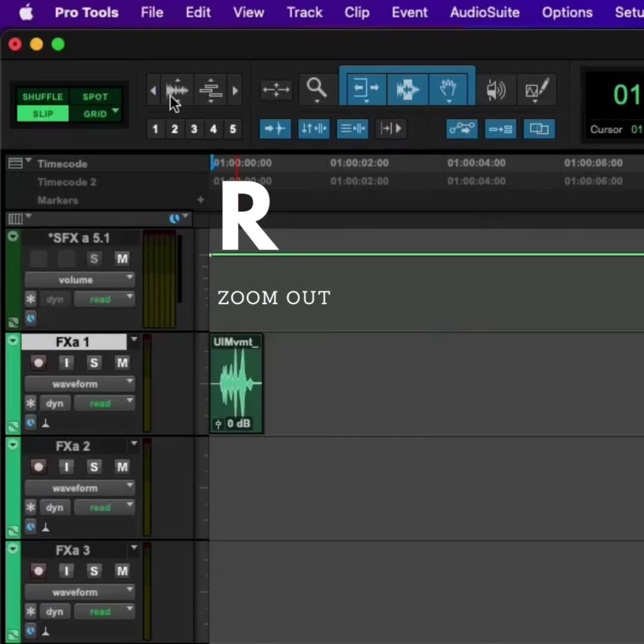Viewport: 644px width, 644px height.
Task: Enable Grid edit mode
Action: click(x=95, y=114)
